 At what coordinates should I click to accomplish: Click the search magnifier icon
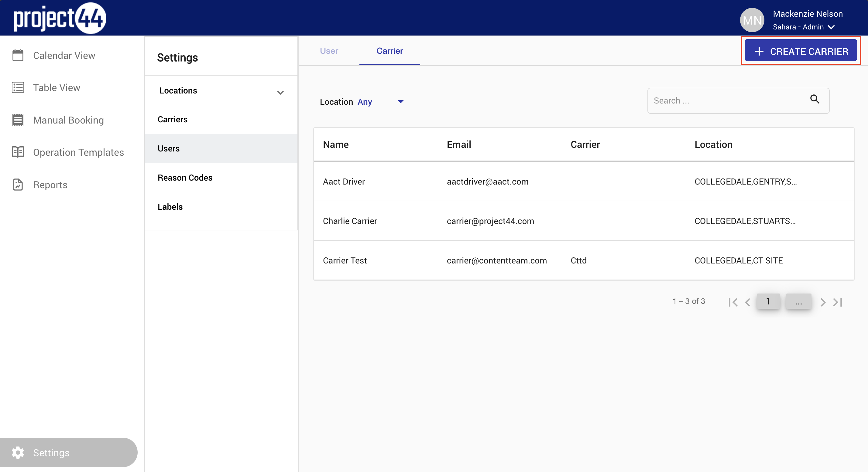tap(815, 99)
